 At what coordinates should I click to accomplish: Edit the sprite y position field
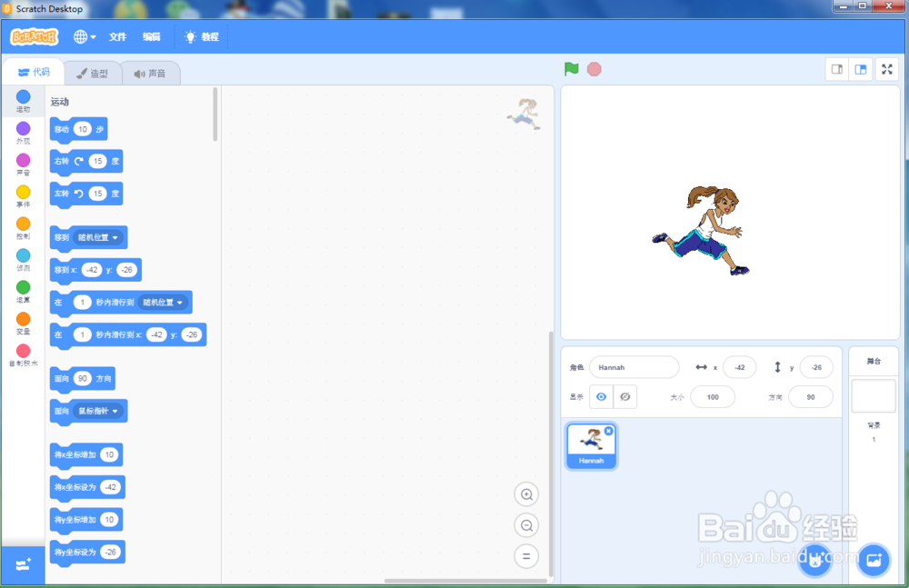[816, 367]
